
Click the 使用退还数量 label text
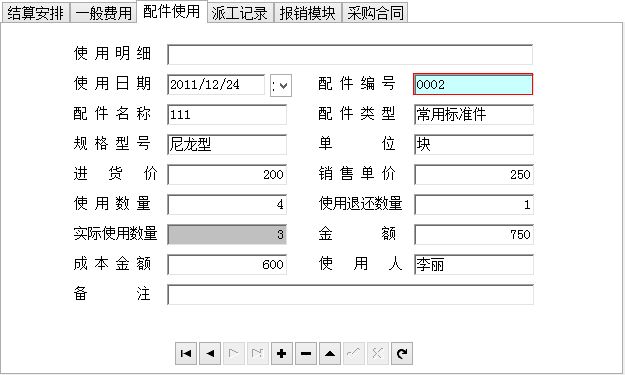click(x=361, y=204)
